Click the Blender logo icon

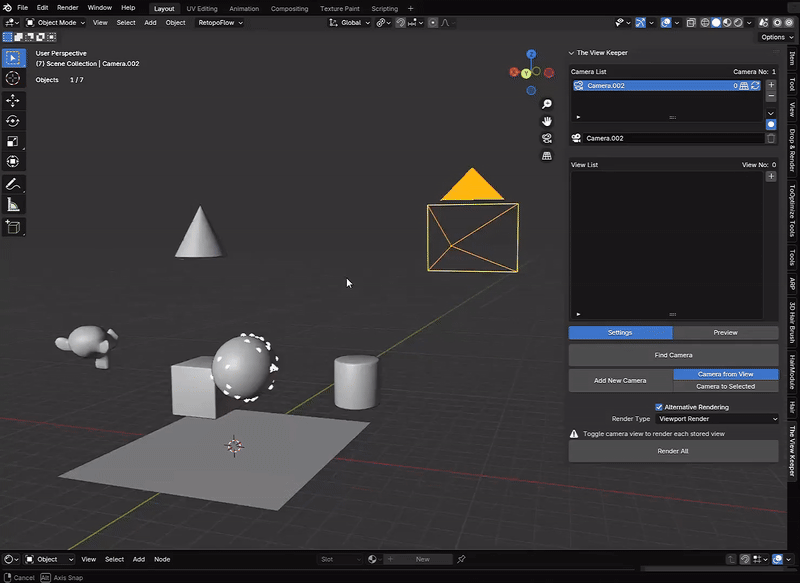(x=7, y=8)
